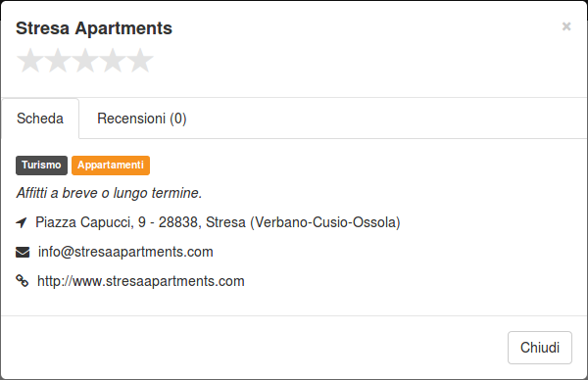Rate three stars with third star
588x380 pixels.
pyautogui.click(x=85, y=61)
